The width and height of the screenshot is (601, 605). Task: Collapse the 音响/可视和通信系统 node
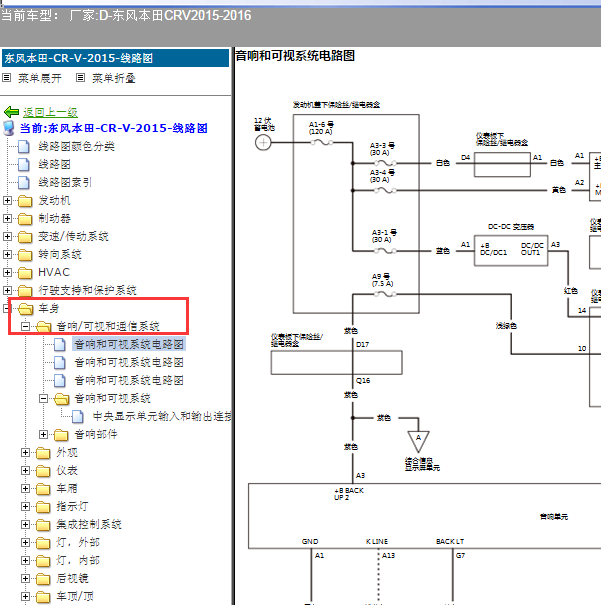point(26,327)
